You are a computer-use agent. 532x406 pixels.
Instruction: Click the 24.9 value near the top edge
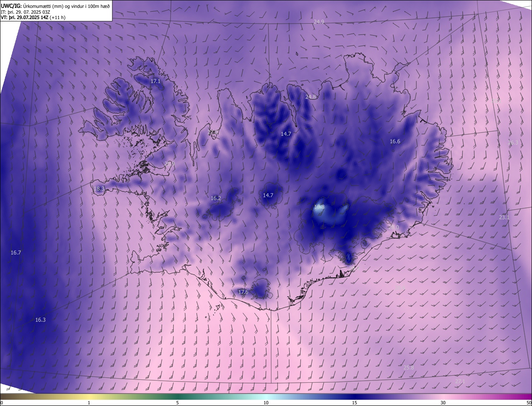coord(319,22)
